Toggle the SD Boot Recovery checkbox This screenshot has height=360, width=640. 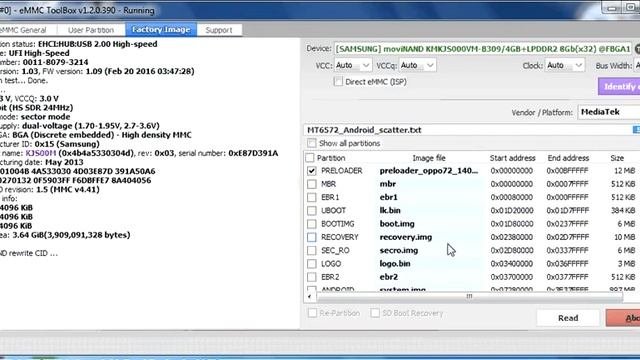point(375,313)
